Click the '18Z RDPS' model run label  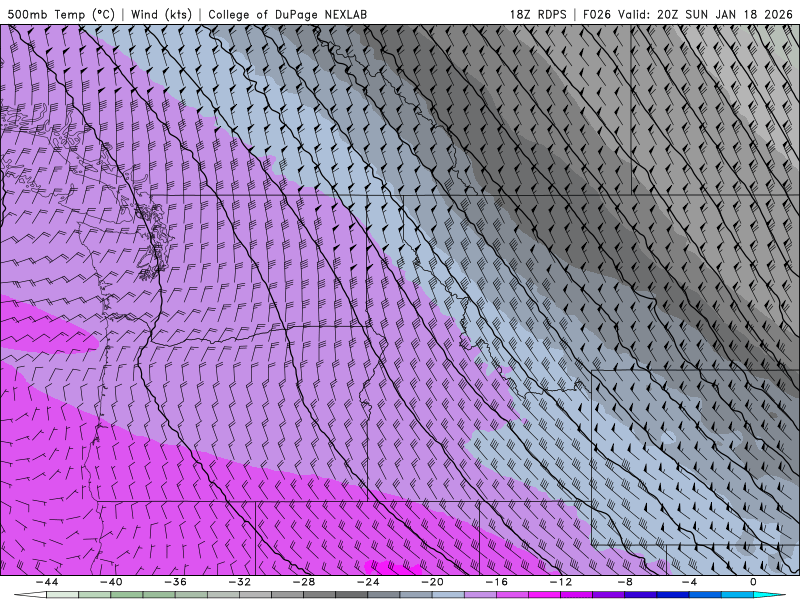click(x=538, y=14)
